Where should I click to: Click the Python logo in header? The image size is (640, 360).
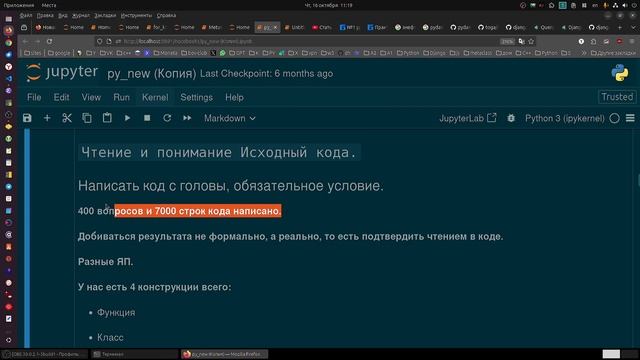pyautogui.click(x=620, y=73)
